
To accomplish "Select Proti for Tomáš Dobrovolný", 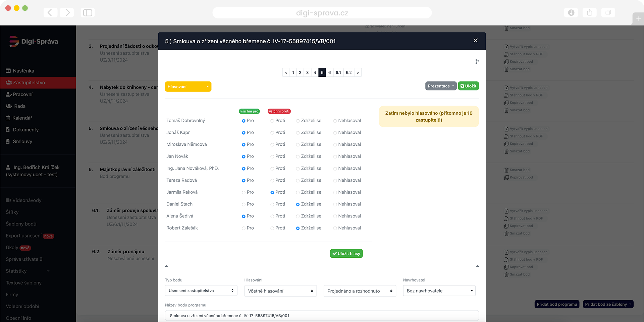I will [x=272, y=121].
